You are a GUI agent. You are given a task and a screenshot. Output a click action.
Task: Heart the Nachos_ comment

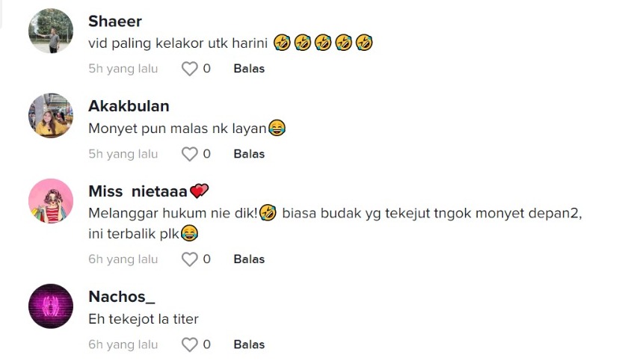(x=190, y=345)
